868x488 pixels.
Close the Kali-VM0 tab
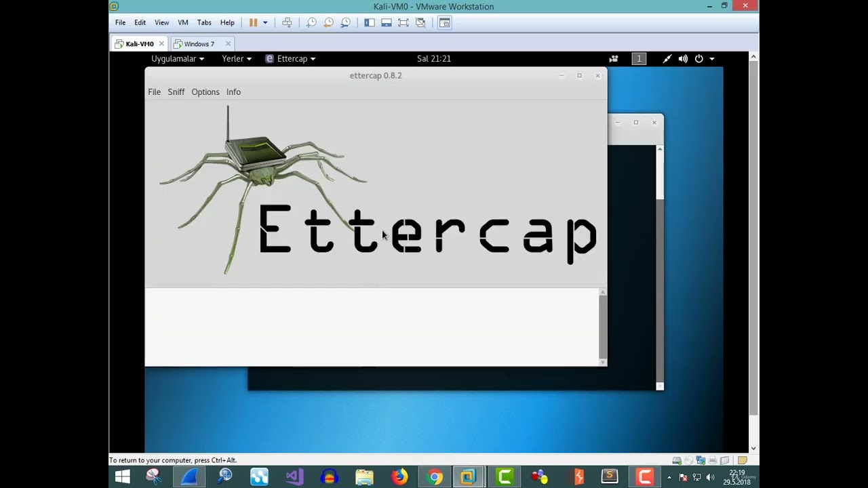[160, 44]
